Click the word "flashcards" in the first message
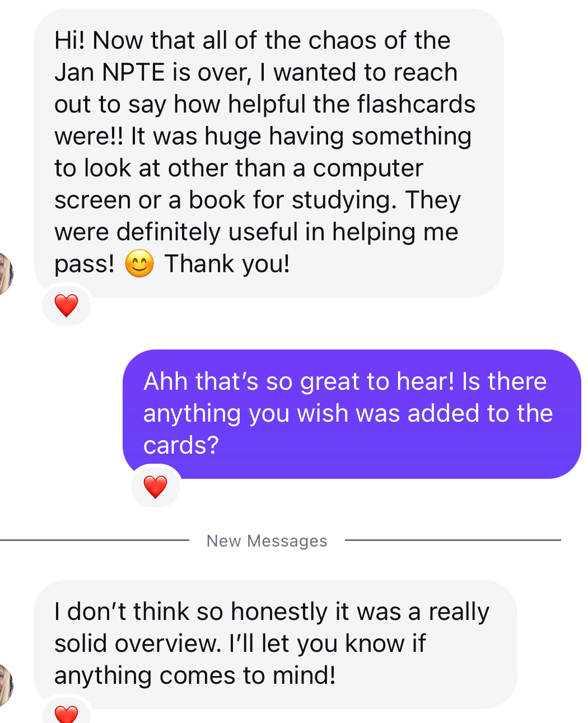Viewport: 588px width, 723px height. 416,104
